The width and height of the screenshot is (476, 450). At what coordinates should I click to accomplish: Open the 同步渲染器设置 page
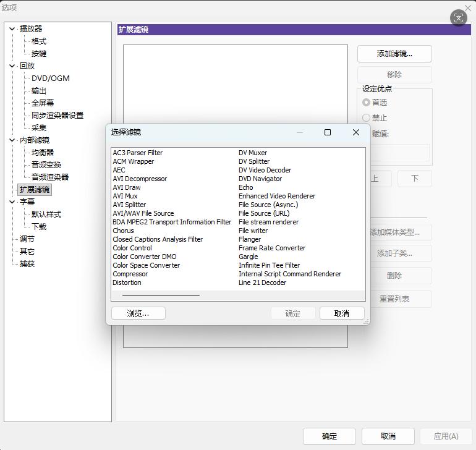tap(57, 116)
